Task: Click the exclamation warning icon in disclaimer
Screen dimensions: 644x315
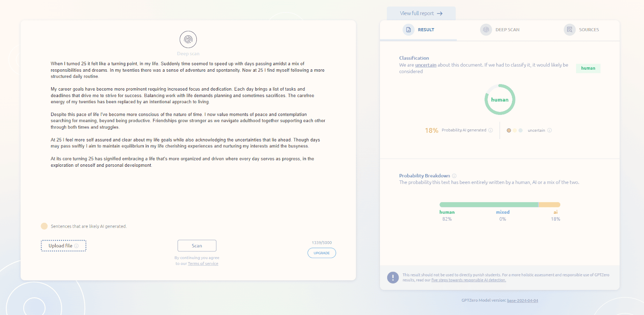Action: point(393,278)
